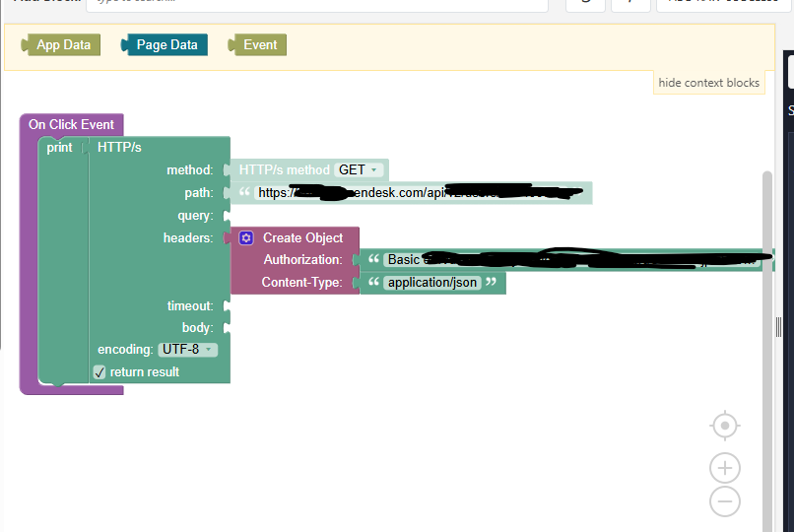Center the workspace with the target icon
The width and height of the screenshot is (794, 532).
(725, 426)
